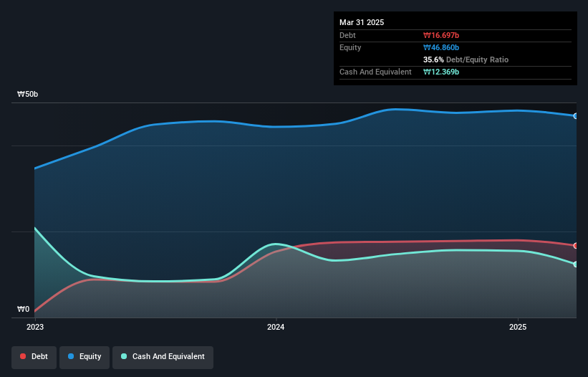
Task: Click the ₩0 y-axis label
Action: point(23,309)
